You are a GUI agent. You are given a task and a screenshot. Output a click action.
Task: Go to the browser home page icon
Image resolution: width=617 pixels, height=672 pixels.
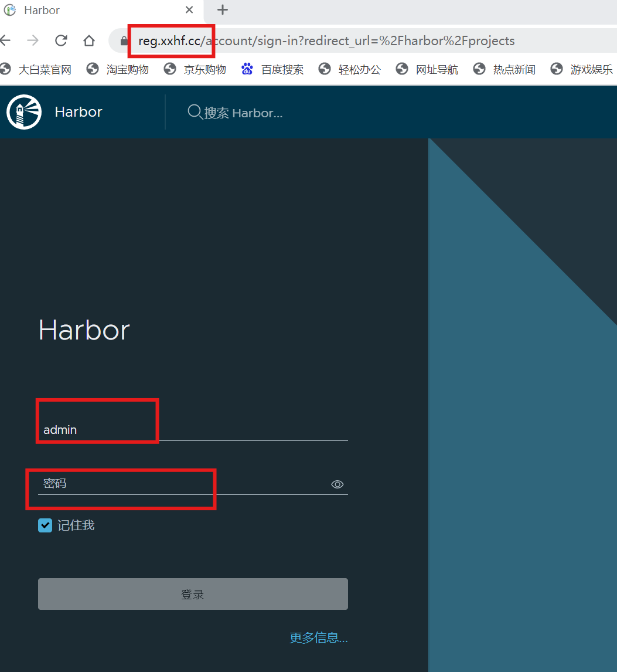tap(89, 40)
